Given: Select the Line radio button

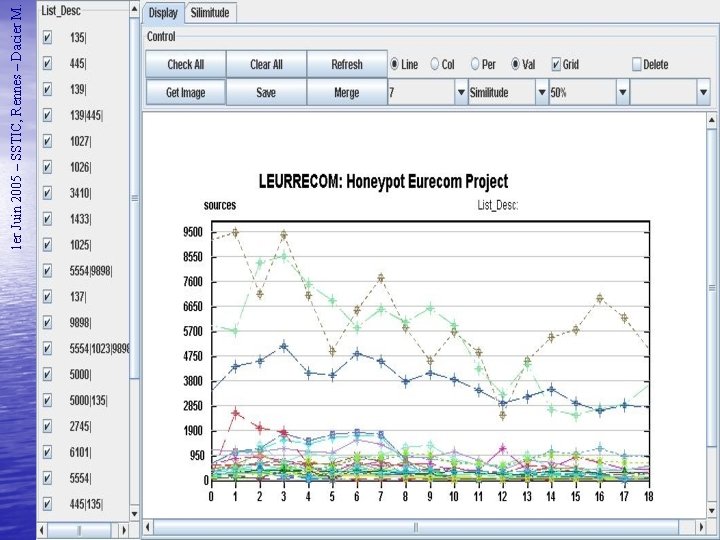Looking at the screenshot, I should pyautogui.click(x=394, y=65).
